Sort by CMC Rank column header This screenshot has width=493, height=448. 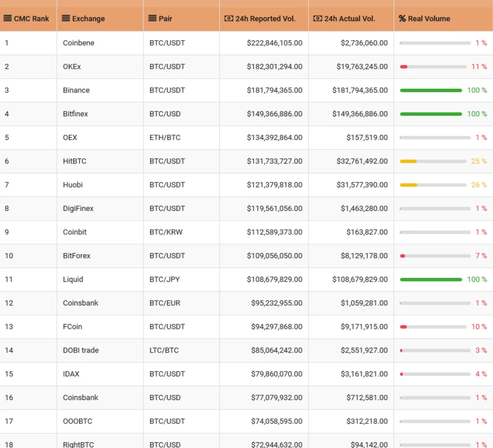32,18
